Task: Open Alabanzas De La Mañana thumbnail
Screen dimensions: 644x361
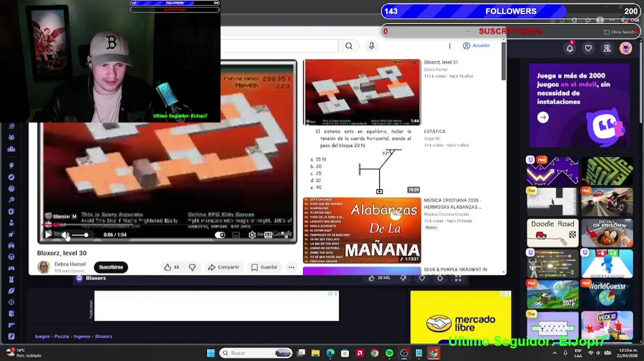Action: [x=362, y=230]
